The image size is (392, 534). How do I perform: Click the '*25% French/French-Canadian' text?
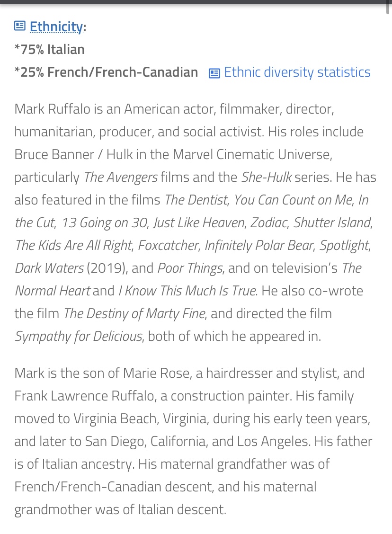click(x=106, y=72)
